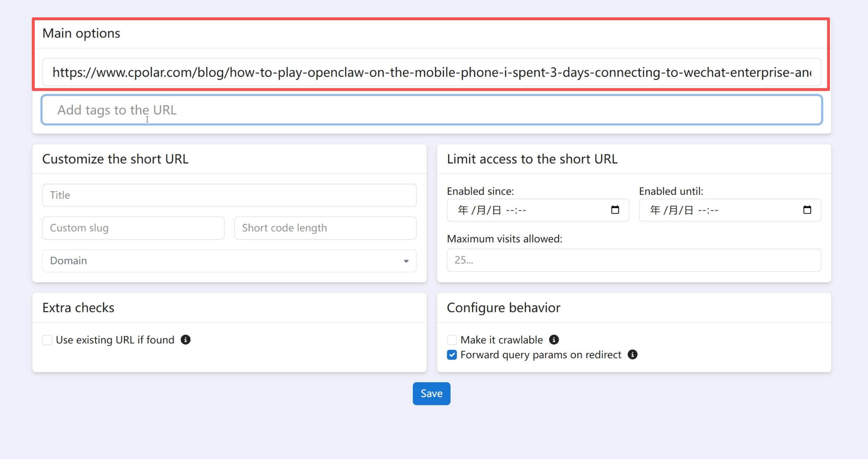Click the Add tags to the URL field
The height and width of the screenshot is (459, 868).
pyautogui.click(x=431, y=110)
